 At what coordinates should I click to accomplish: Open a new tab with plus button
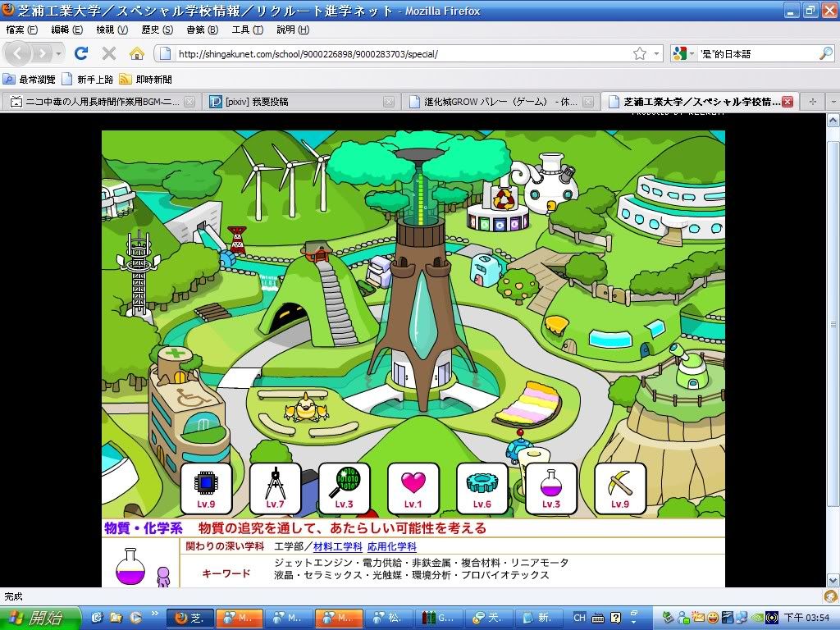813,101
